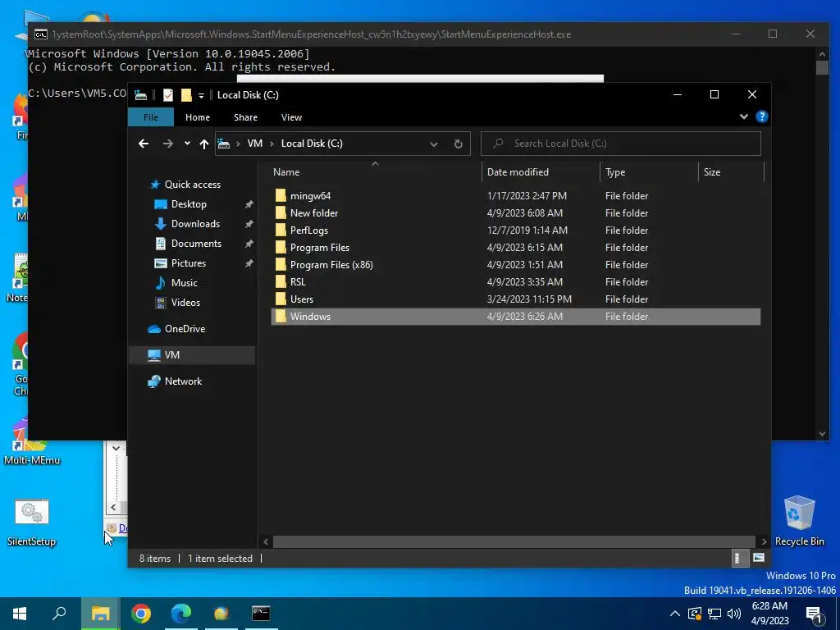Click Explorer horizontal scrollbar right arrow
840x630 pixels.
(x=764, y=541)
